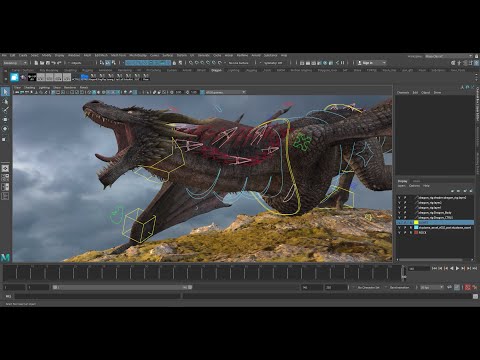
Task: Toggle visibility of the Dragon_Body layer
Action: [399, 212]
